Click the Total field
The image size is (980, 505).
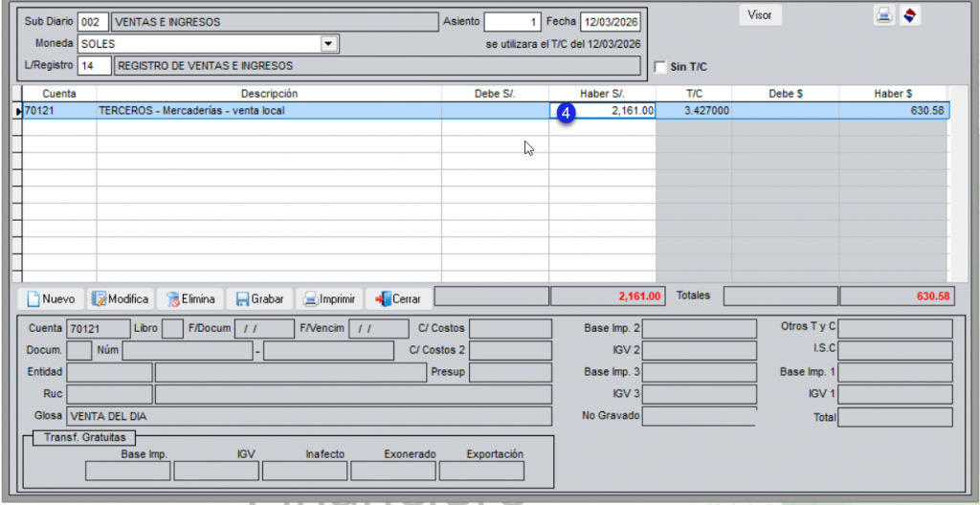(x=895, y=417)
